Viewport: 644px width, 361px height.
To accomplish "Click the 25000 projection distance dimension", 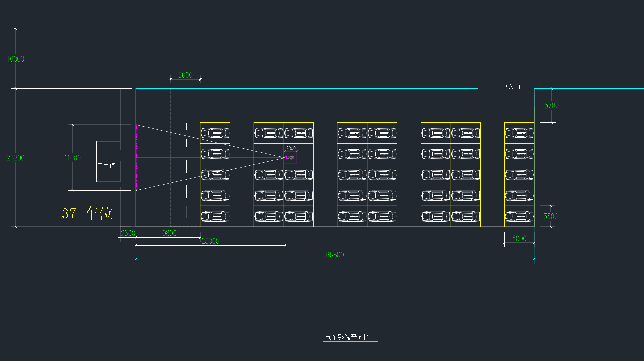I will point(210,241).
